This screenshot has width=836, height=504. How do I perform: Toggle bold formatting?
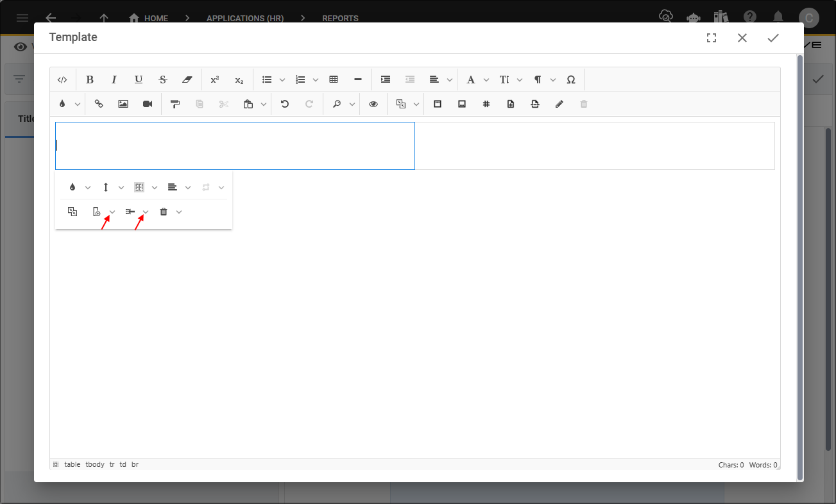tap(90, 80)
